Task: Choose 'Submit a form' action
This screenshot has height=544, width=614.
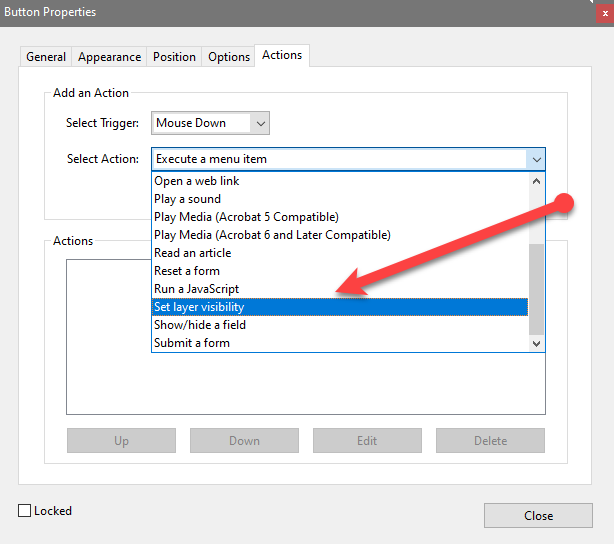Action: pos(192,343)
